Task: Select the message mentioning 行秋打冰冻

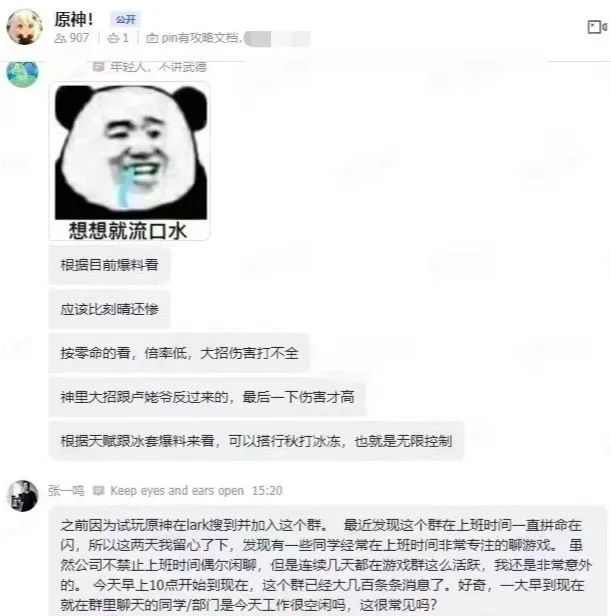Action: pos(256,441)
